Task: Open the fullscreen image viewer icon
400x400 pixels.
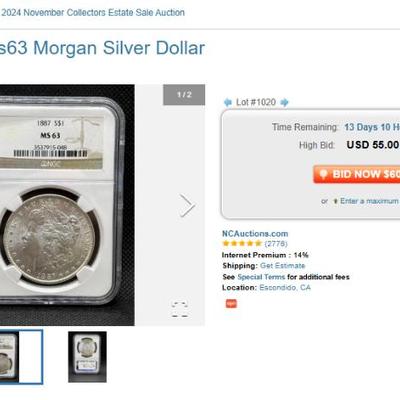Action: coord(180,309)
